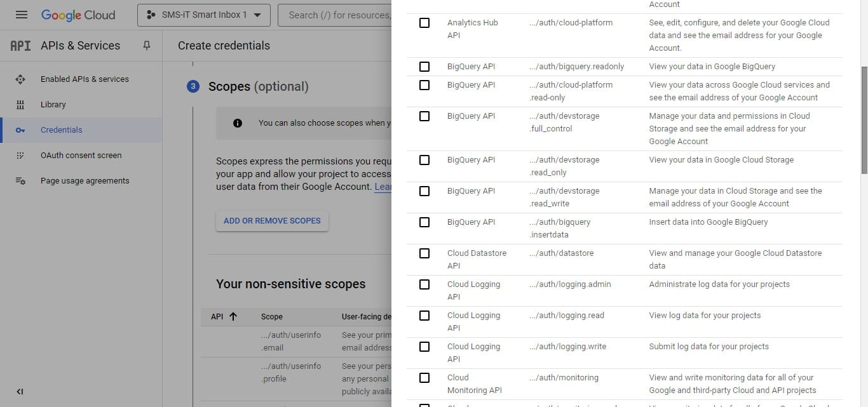Go to OAuth consent screen page
Viewport: 868px width, 407px height.
coord(81,156)
